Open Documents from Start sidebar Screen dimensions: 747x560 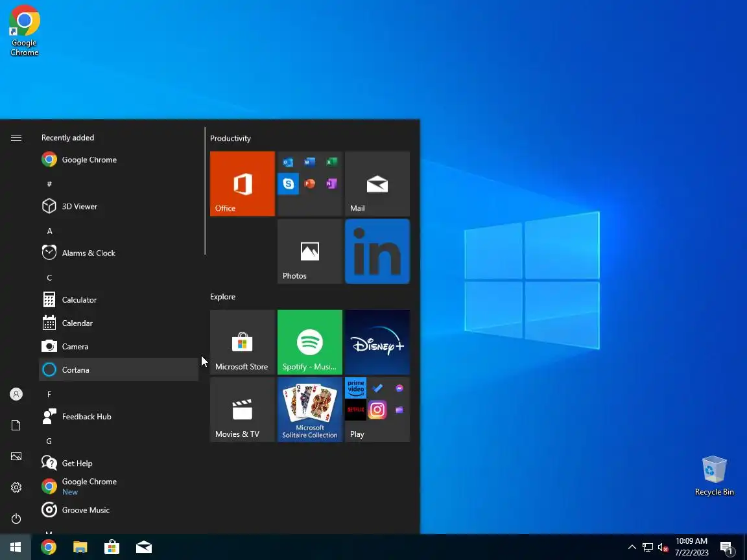pyautogui.click(x=16, y=425)
